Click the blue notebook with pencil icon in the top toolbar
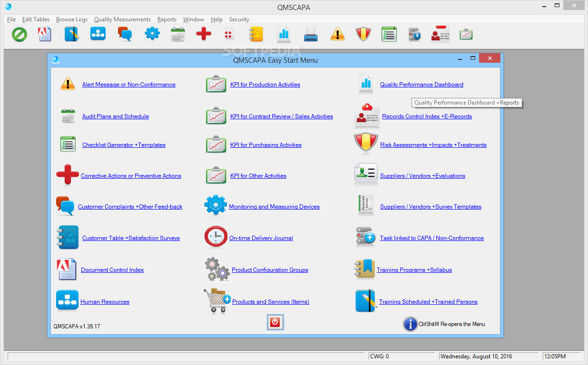Screen dimensions: 588x365 click(71, 34)
